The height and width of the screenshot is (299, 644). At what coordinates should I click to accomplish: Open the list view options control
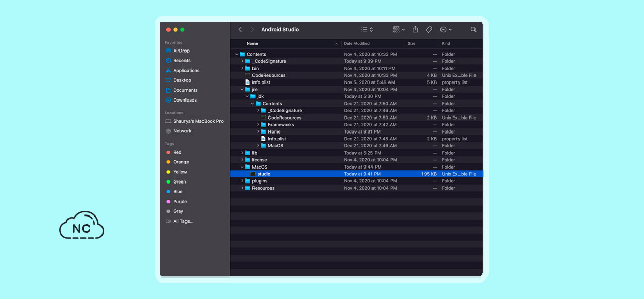(x=367, y=30)
